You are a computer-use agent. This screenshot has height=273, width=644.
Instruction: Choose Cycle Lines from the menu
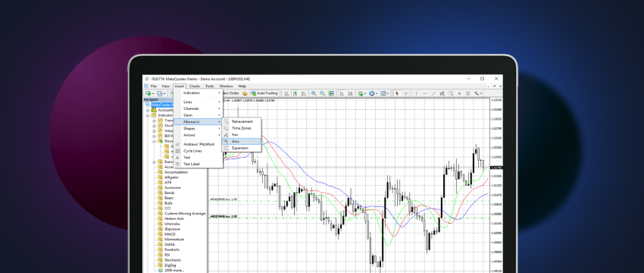click(x=199, y=151)
